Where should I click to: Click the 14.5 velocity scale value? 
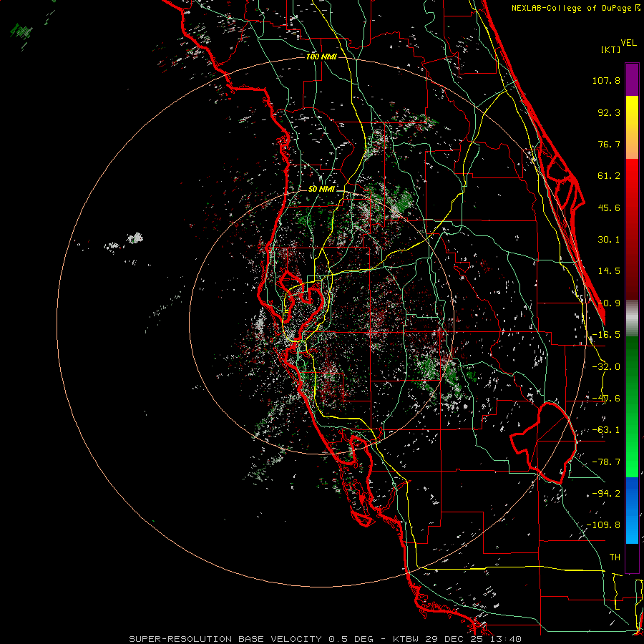click(x=609, y=271)
